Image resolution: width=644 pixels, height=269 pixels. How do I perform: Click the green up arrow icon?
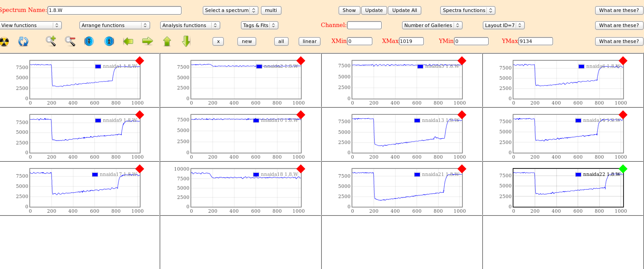167,41
